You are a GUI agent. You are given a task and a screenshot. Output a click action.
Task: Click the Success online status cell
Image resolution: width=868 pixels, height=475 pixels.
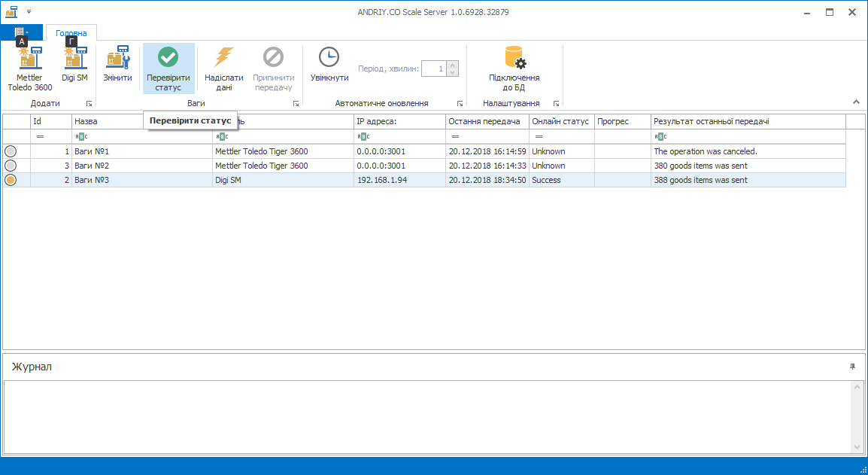562,180
